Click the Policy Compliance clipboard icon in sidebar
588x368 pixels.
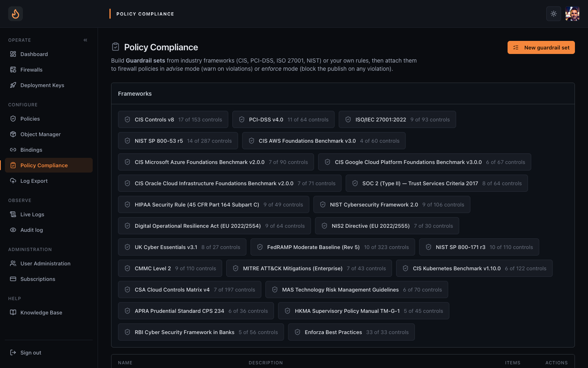tap(13, 165)
